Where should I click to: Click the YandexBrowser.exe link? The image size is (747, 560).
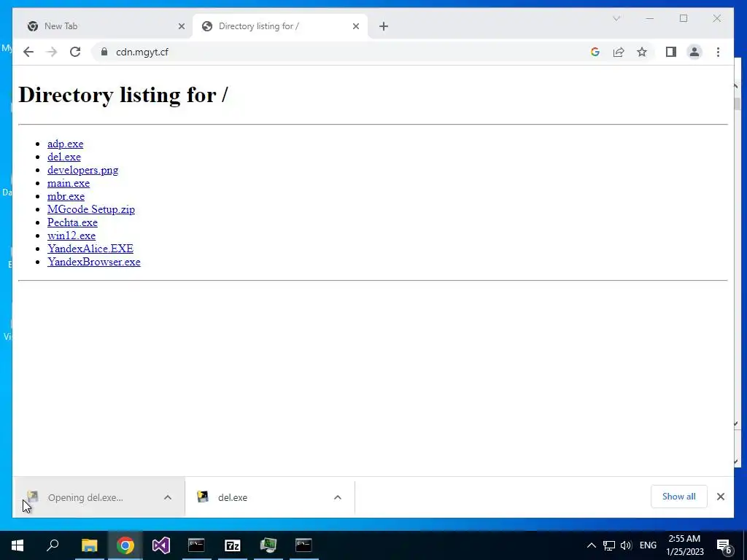tap(94, 262)
